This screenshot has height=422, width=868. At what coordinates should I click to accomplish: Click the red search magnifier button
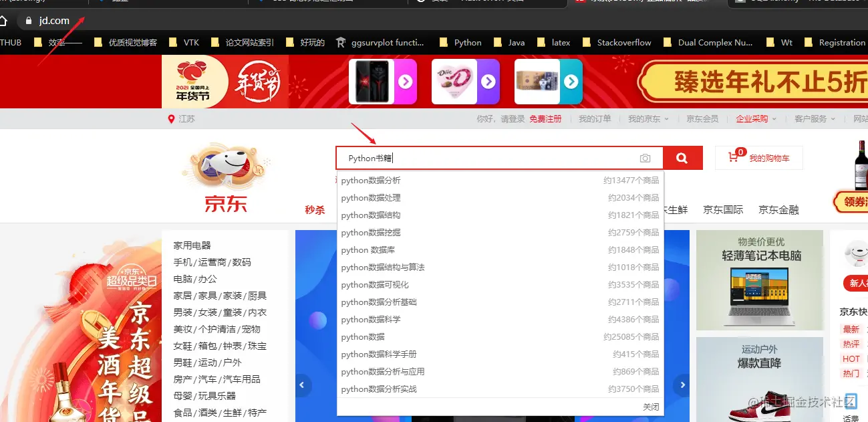coord(682,158)
